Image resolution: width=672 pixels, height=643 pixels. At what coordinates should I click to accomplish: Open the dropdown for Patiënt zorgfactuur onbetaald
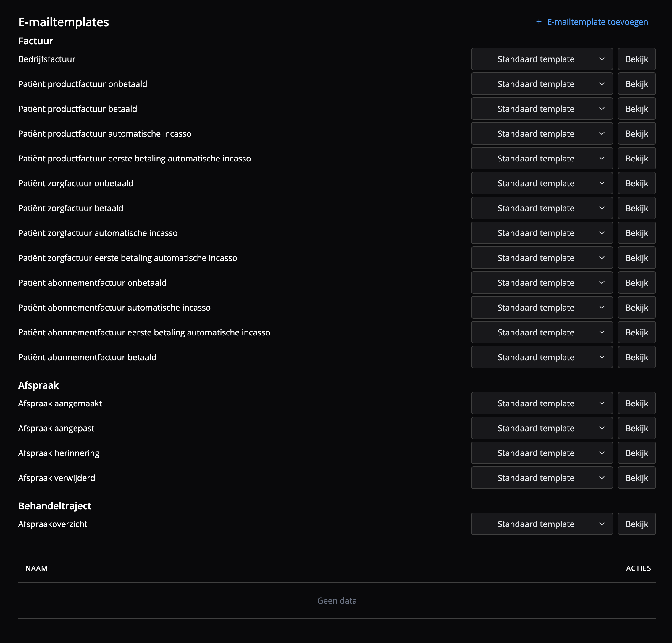(x=542, y=183)
